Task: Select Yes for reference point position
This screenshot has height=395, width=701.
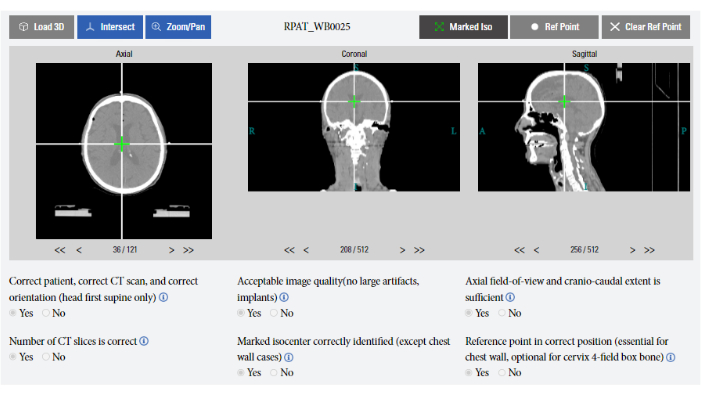Action: tap(469, 373)
